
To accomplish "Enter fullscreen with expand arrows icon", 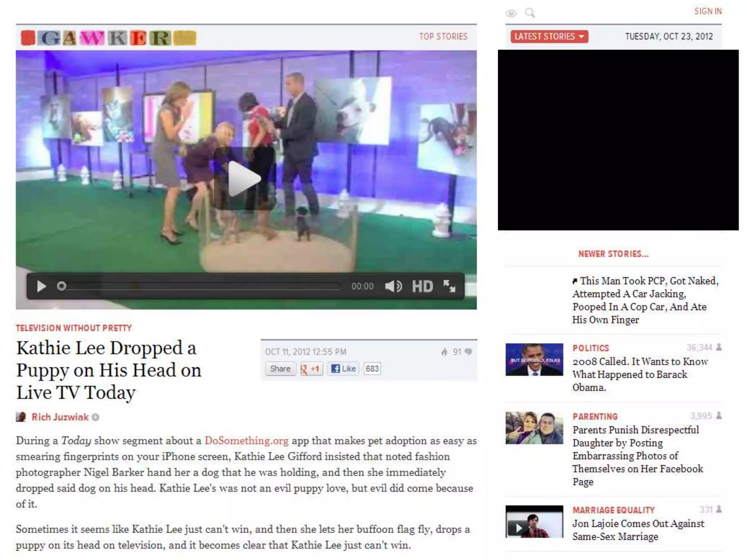I will point(449,286).
